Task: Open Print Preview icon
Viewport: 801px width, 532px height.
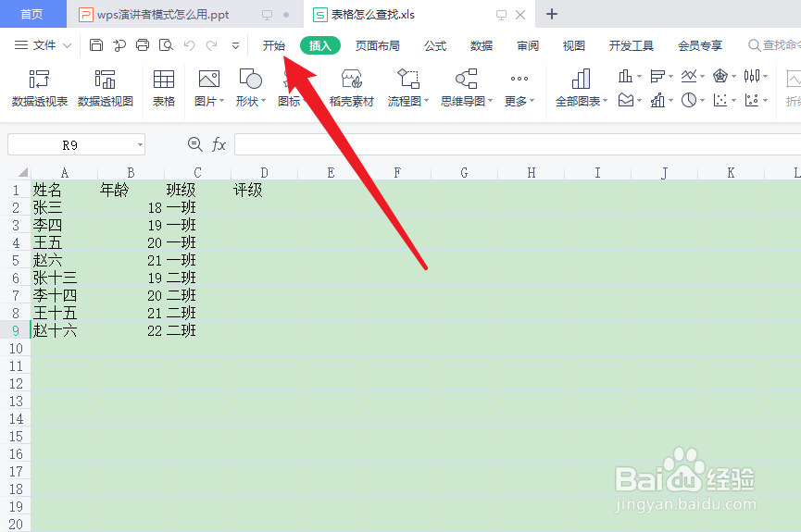Action: pos(166,45)
